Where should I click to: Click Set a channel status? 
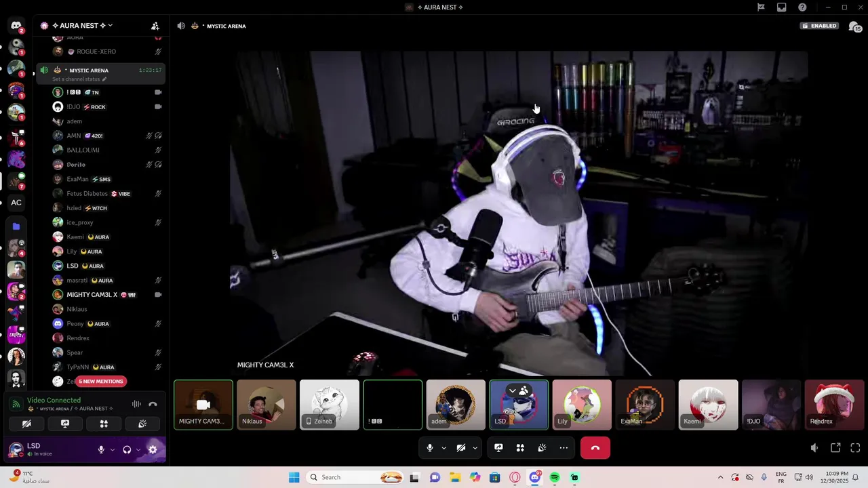coord(76,79)
